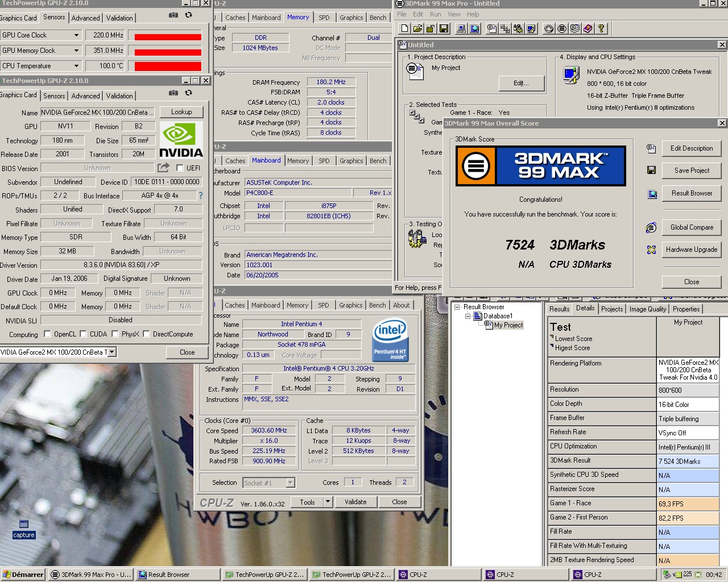Click Close in the 3DMark score dialog
Screen dimensions: 728x582
[x=692, y=282]
